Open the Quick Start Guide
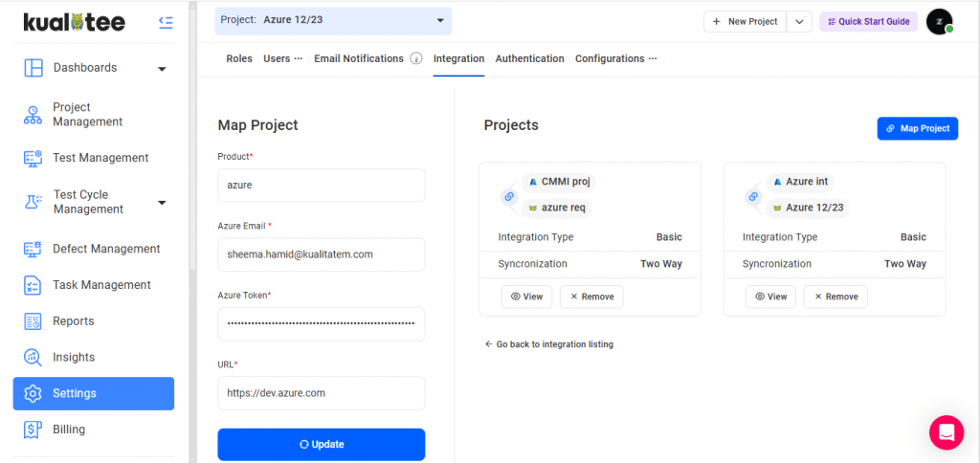Image resolution: width=980 pixels, height=463 pixels. point(869,22)
